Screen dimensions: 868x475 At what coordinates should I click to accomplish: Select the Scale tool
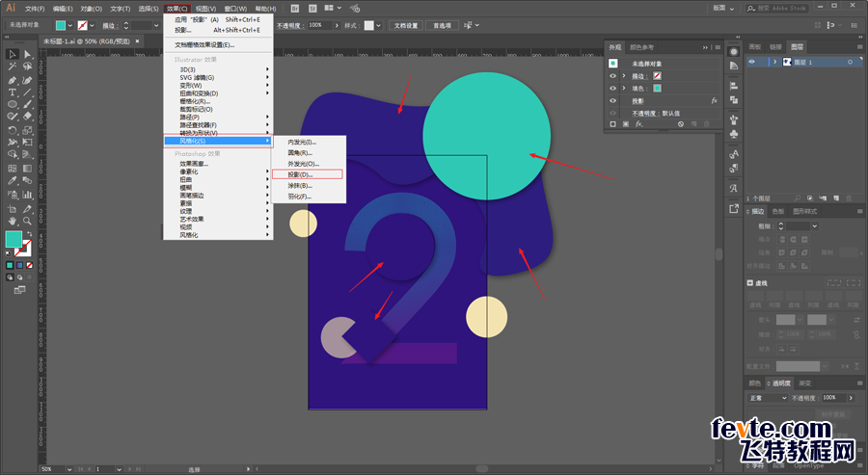tap(27, 130)
